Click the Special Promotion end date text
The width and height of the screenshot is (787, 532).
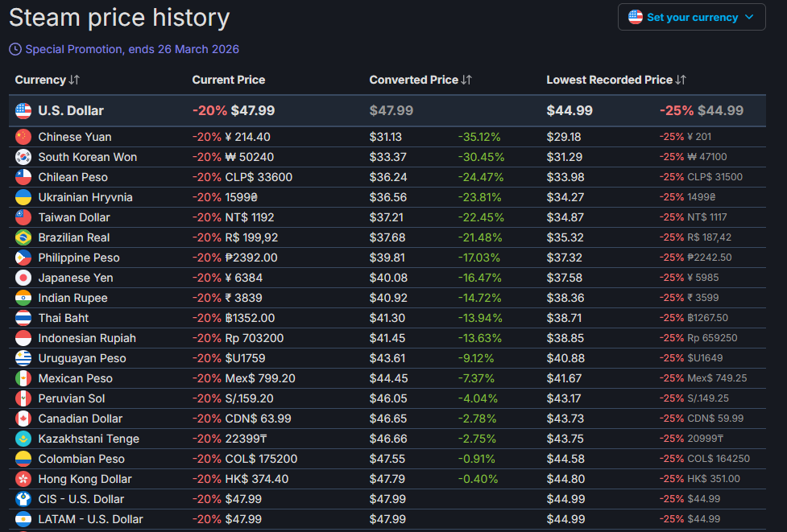pyautogui.click(x=132, y=49)
